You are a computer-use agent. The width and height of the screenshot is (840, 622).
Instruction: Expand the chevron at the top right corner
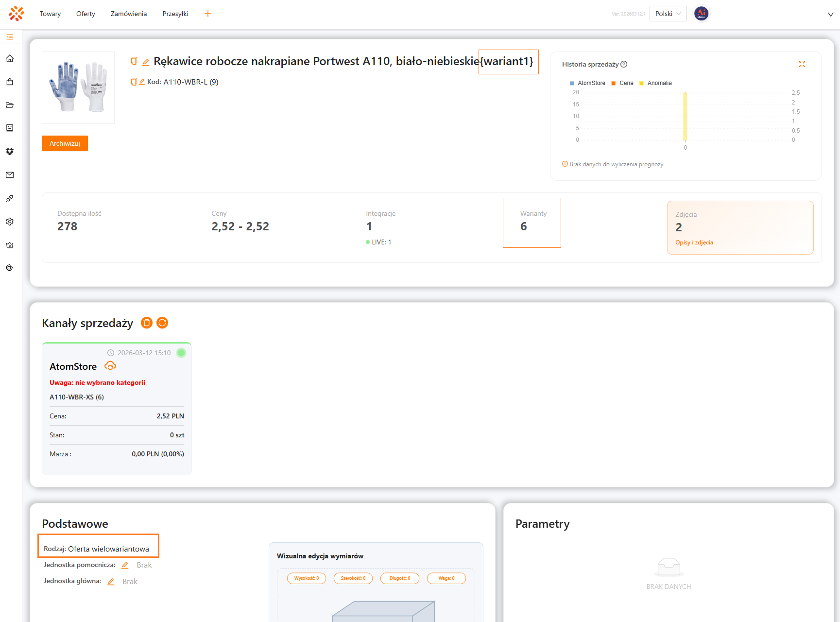830,14
